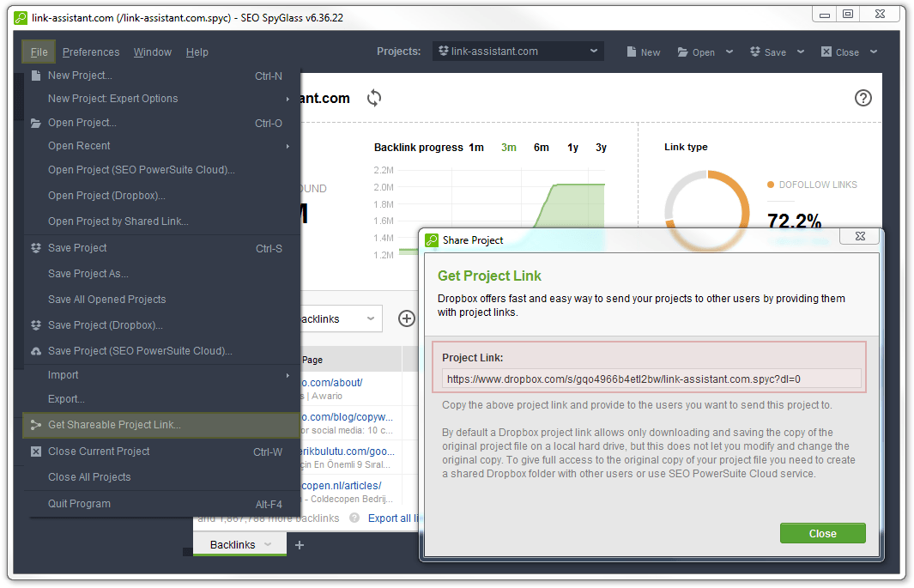This screenshot has width=914, height=588.
Task: Open the copen.nl/articles/ backlink
Action: tap(341, 486)
